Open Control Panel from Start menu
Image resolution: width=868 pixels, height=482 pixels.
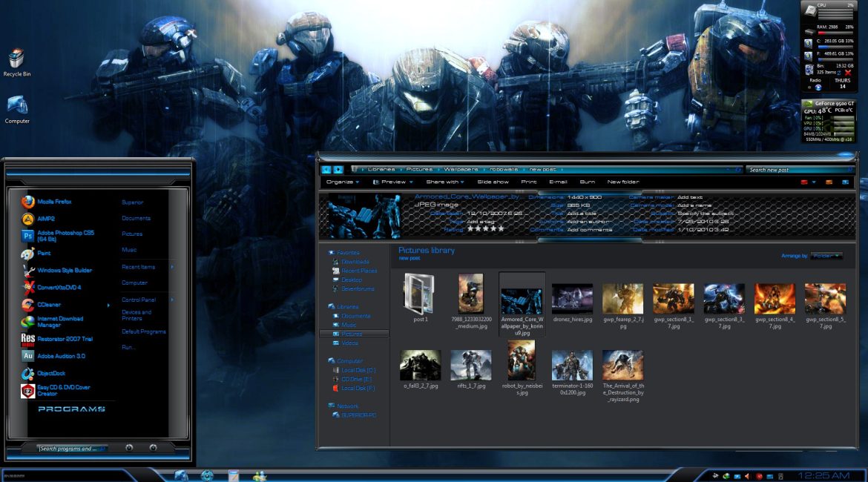point(139,300)
